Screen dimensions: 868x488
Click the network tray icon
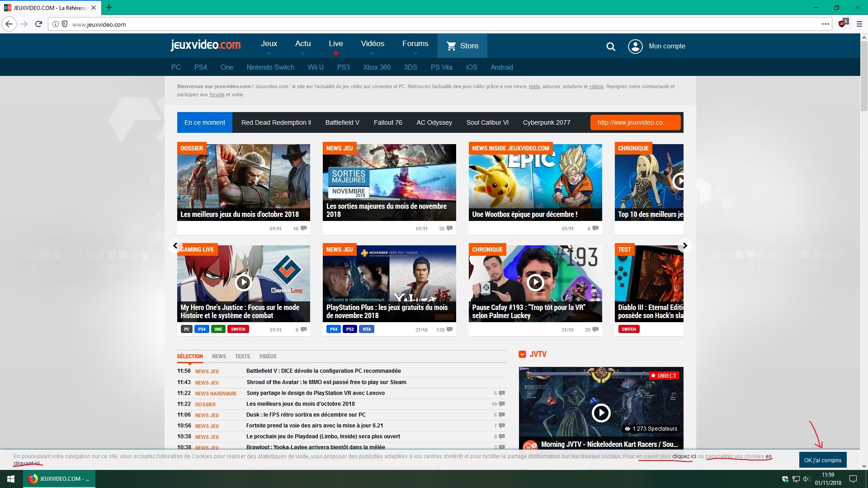[796, 479]
